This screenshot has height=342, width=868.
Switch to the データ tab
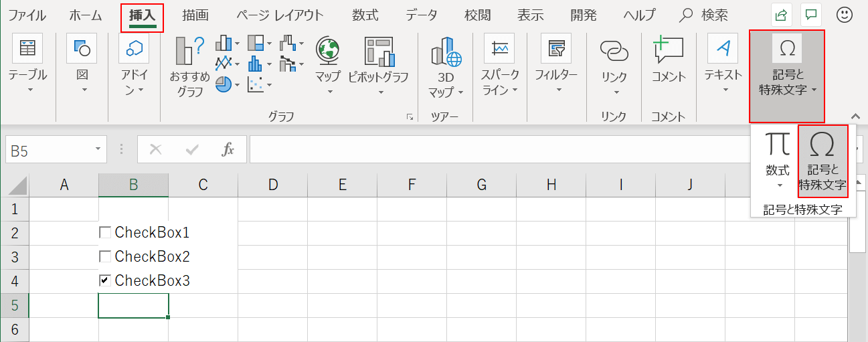pos(422,15)
